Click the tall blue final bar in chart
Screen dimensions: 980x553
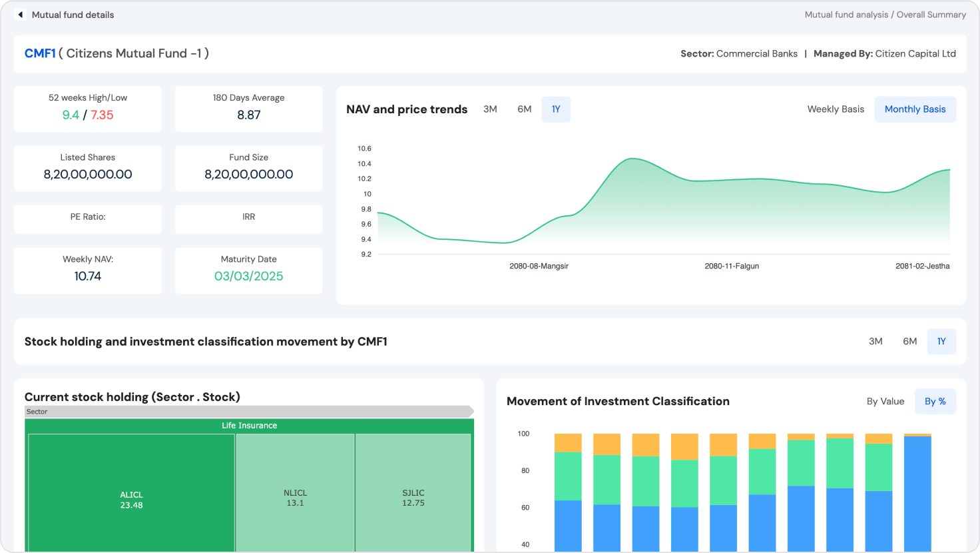click(917, 493)
